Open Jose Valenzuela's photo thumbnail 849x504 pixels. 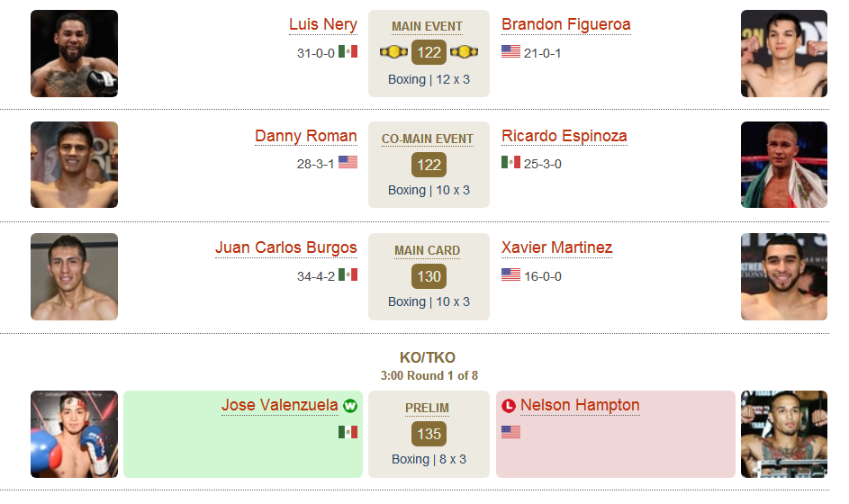pyautogui.click(x=74, y=434)
